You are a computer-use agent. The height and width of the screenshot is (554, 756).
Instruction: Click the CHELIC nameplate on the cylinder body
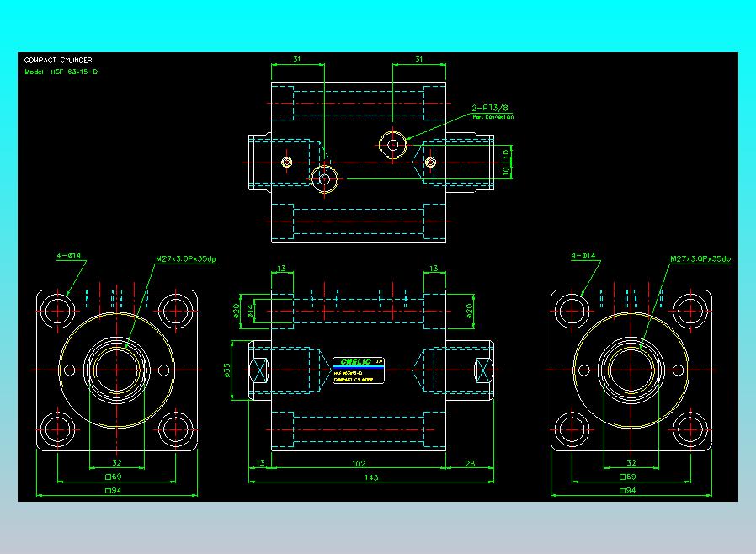359,370
